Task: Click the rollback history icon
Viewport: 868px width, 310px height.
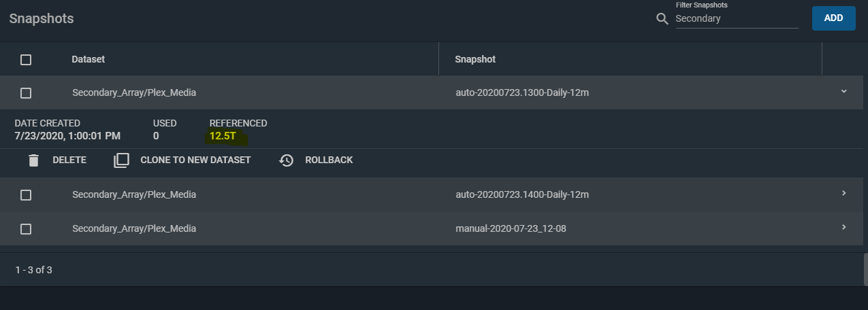Action: coord(287,160)
